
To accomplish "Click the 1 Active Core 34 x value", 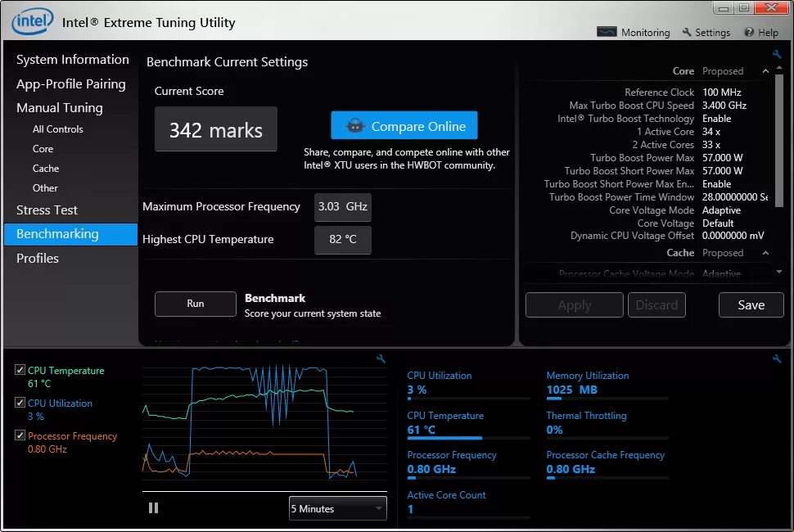I will coord(711,132).
